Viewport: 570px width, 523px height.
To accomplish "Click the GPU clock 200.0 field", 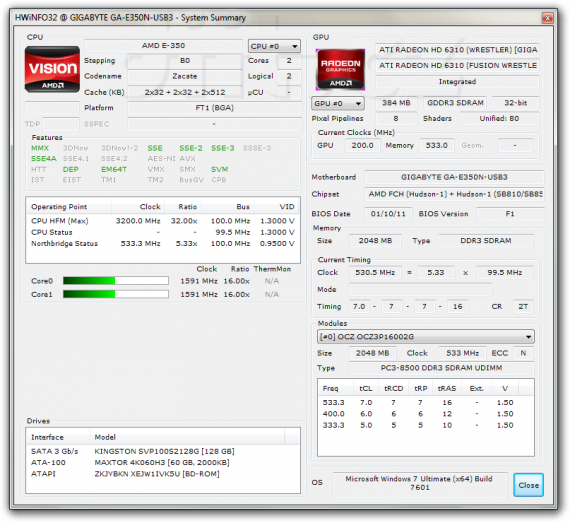I will pos(362,145).
